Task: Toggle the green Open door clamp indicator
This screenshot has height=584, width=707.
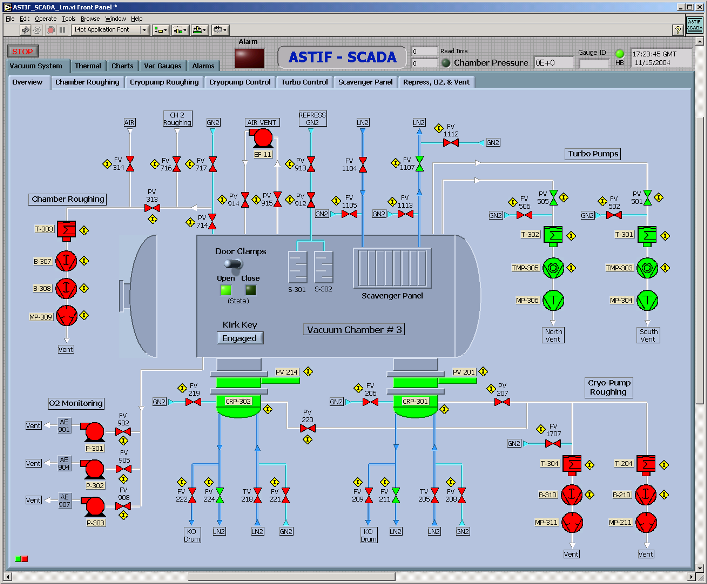Action: 226,291
